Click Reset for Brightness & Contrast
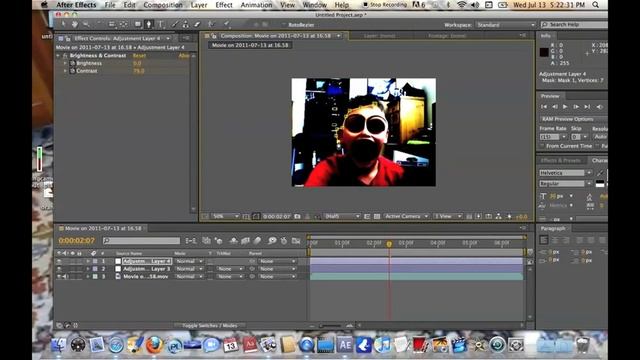The image size is (640, 360). (x=139, y=56)
